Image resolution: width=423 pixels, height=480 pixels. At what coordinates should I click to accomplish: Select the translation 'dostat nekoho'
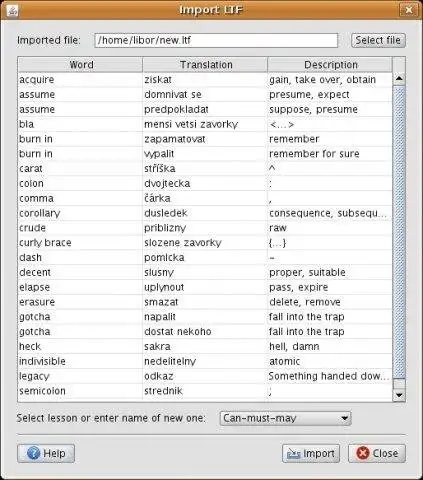click(x=205, y=332)
